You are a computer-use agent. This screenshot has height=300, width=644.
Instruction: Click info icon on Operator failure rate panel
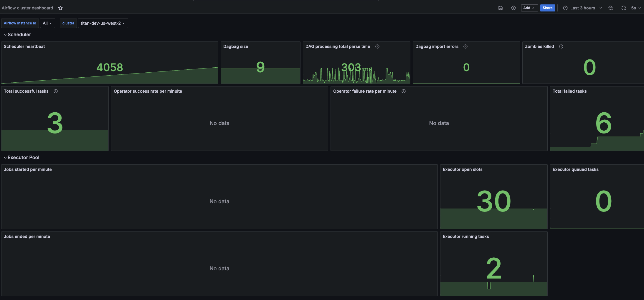tap(404, 91)
